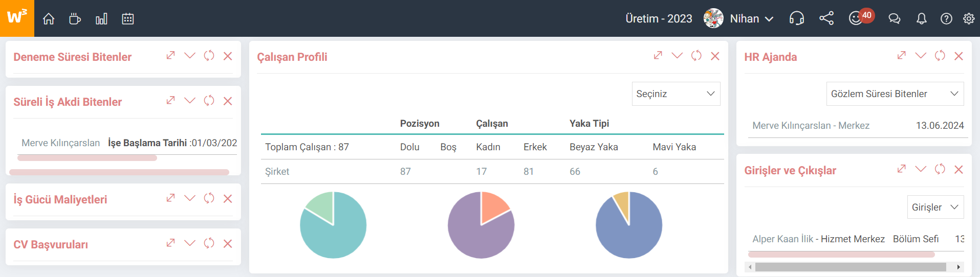Expand the Nihan user menu

[x=739, y=19]
